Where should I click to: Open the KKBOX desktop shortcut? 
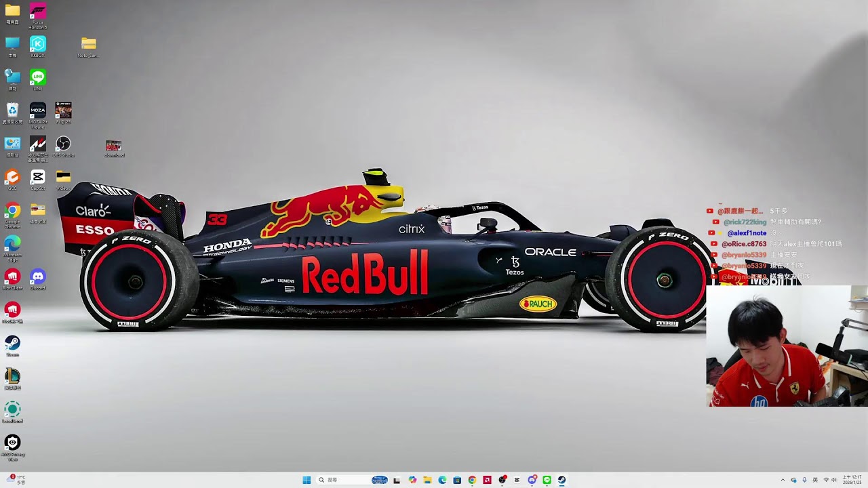38,47
